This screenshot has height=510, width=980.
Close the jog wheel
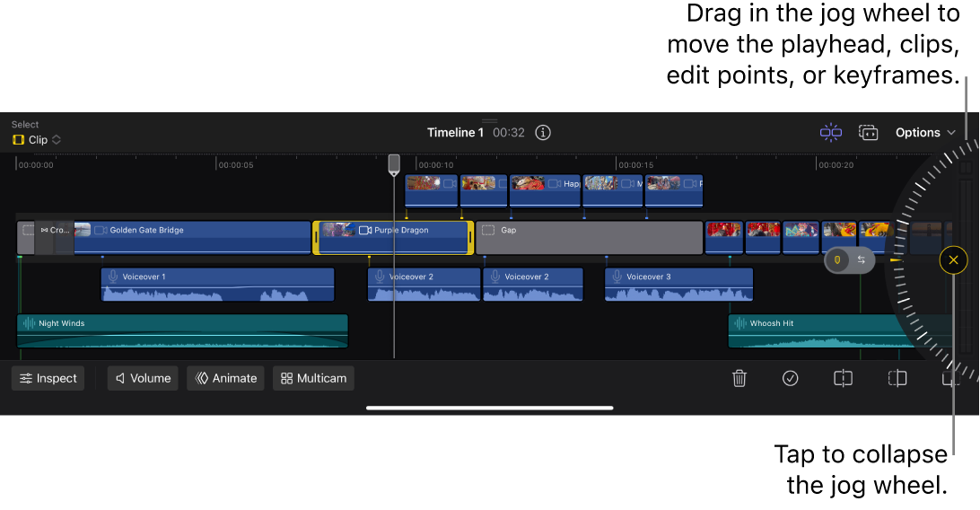pyautogui.click(x=953, y=260)
